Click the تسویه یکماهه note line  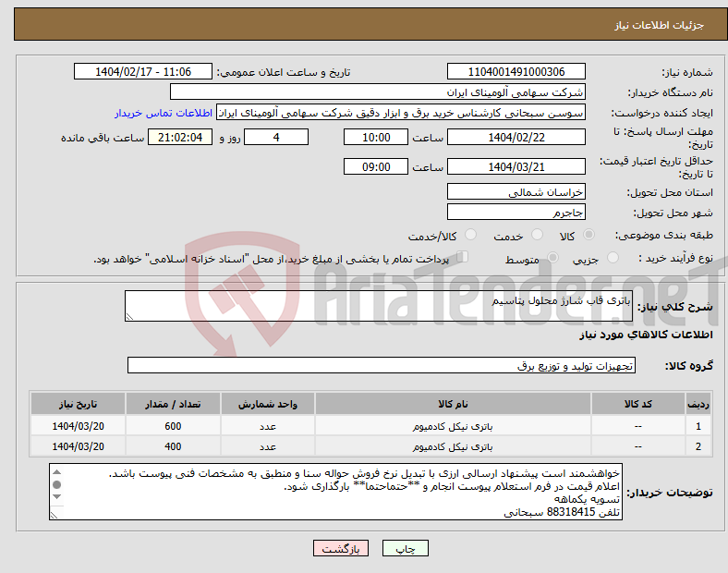click(587, 499)
